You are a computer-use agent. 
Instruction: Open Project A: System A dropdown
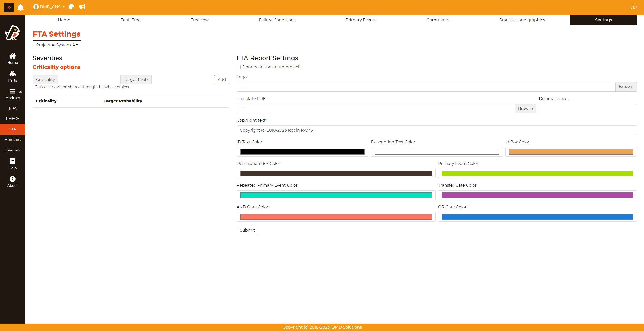[57, 45]
